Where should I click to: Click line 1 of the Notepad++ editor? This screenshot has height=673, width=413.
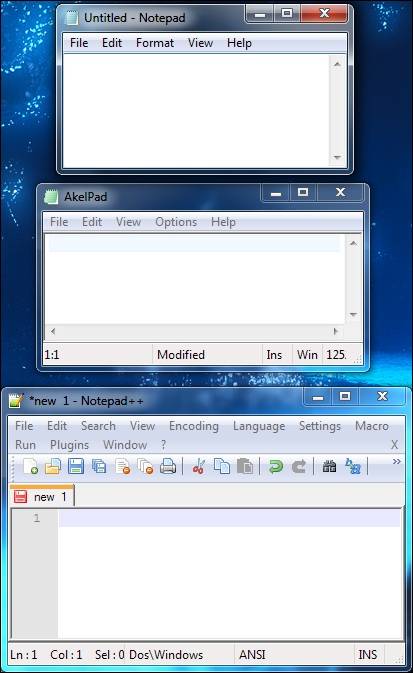230,518
